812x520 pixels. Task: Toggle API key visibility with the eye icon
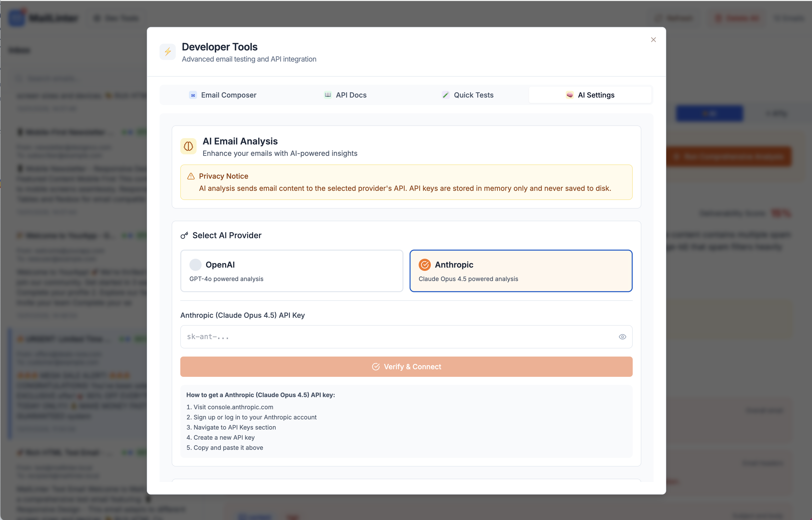click(x=622, y=337)
